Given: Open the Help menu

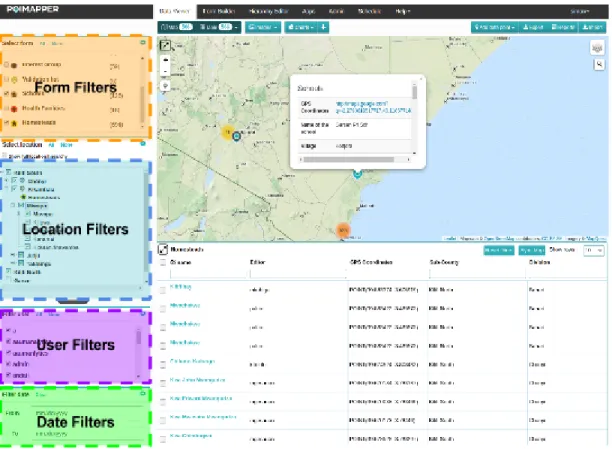Looking at the screenshot, I should tap(403, 11).
